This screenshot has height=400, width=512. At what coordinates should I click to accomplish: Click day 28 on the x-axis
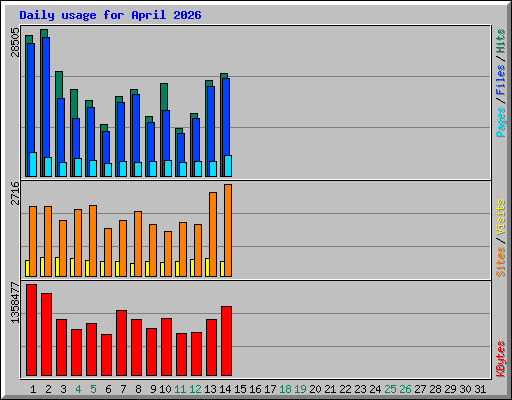tap(435, 389)
